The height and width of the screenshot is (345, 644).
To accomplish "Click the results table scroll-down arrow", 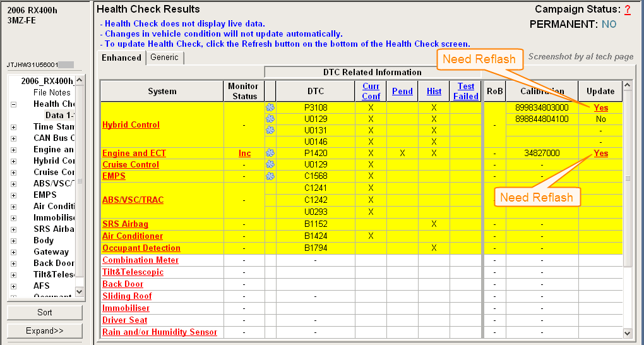I will 627,332.
